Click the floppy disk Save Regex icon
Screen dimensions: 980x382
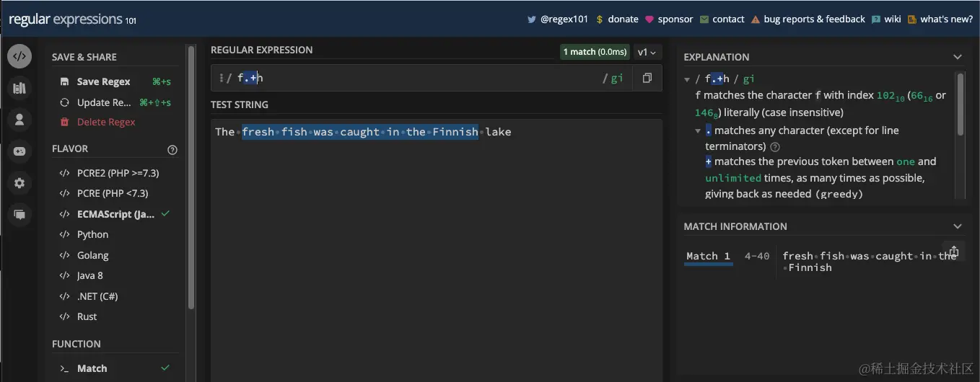point(64,81)
